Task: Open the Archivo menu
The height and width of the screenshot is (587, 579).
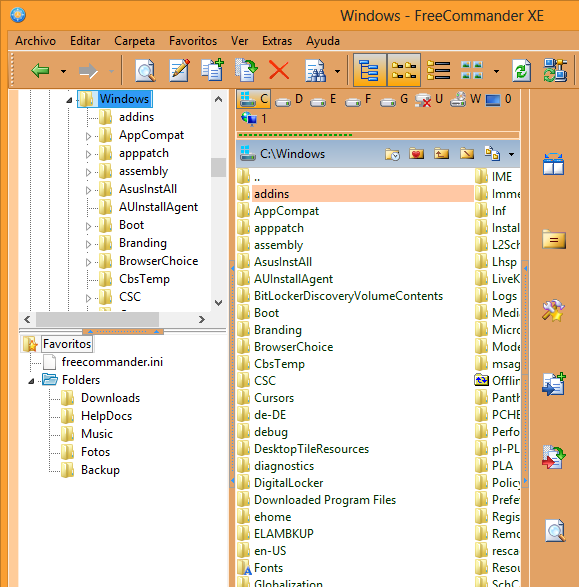Action: pyautogui.click(x=36, y=41)
